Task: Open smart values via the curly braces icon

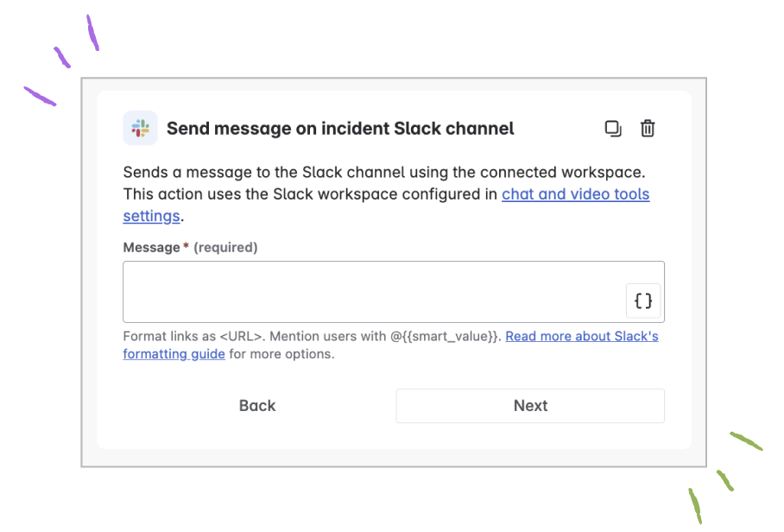Action: pos(643,301)
